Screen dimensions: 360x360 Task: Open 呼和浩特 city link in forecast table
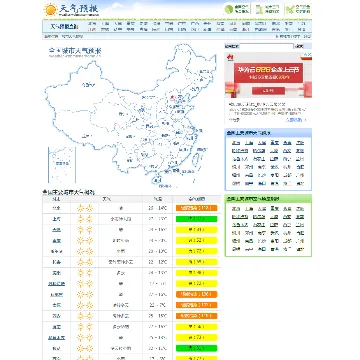click(56, 284)
